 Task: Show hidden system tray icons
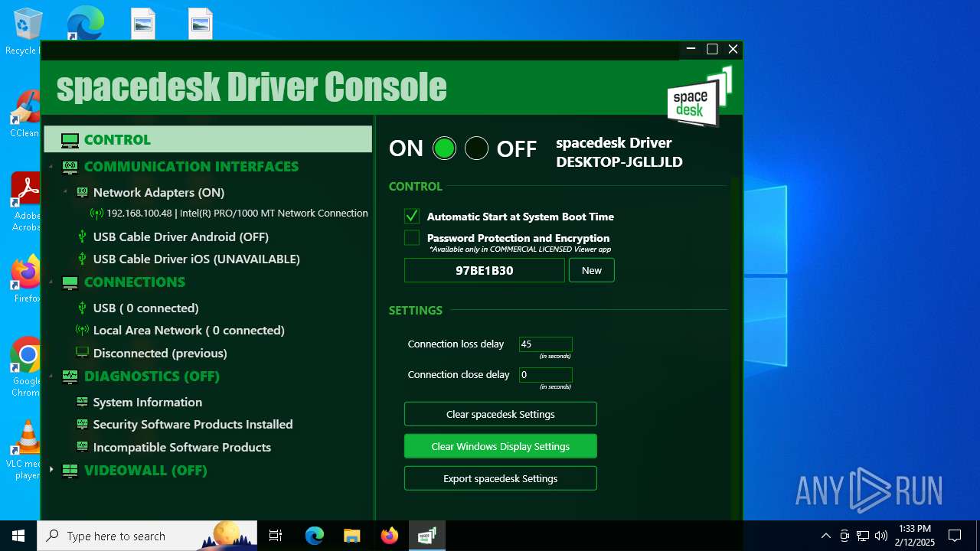[x=825, y=536]
